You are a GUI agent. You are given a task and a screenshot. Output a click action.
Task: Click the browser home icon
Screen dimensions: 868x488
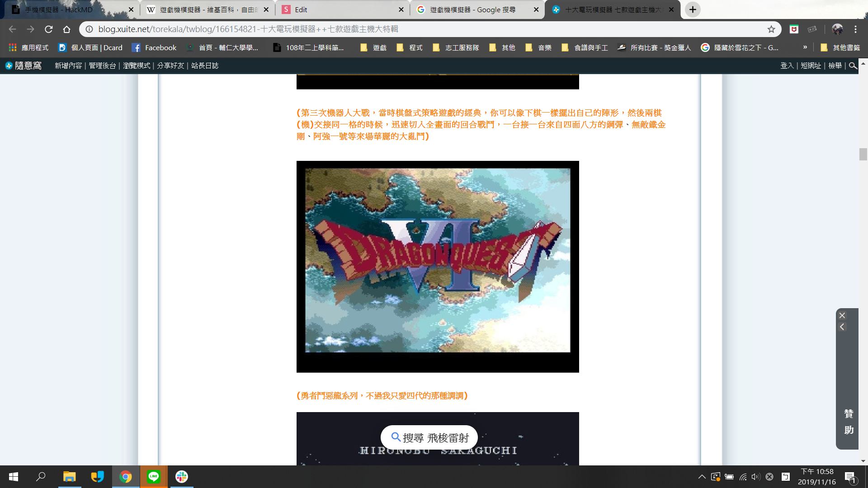[x=66, y=29]
